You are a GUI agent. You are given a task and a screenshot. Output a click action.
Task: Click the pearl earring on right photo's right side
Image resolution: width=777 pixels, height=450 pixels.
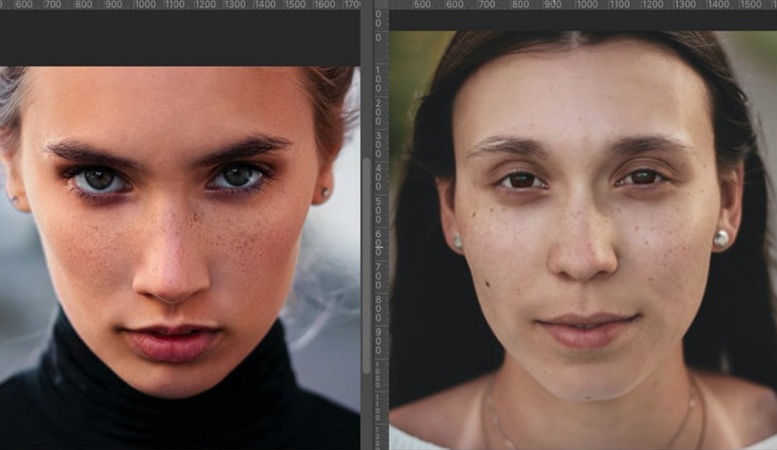click(721, 238)
